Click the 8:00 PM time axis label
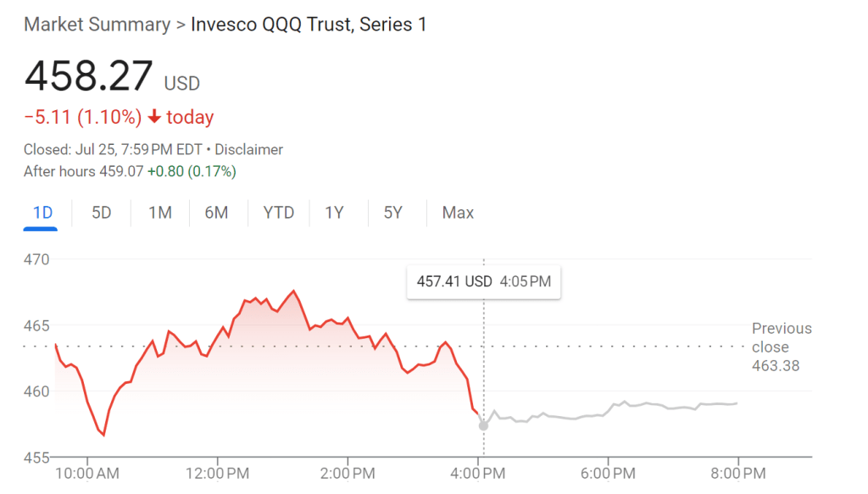The image size is (868, 494). coord(737,471)
